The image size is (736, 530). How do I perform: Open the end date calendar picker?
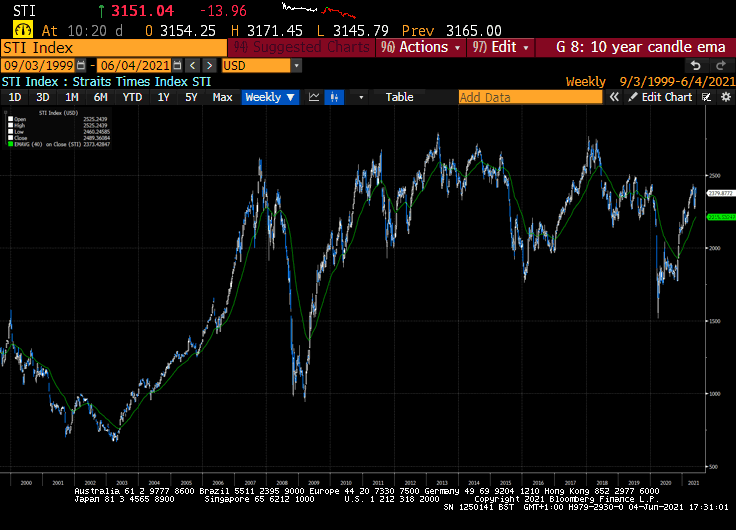point(177,66)
